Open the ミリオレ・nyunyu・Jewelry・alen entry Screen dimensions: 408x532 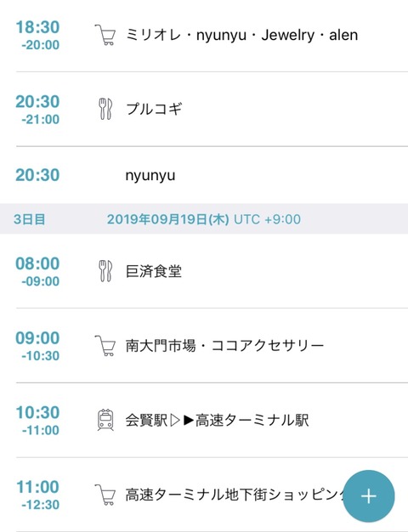pos(204,36)
